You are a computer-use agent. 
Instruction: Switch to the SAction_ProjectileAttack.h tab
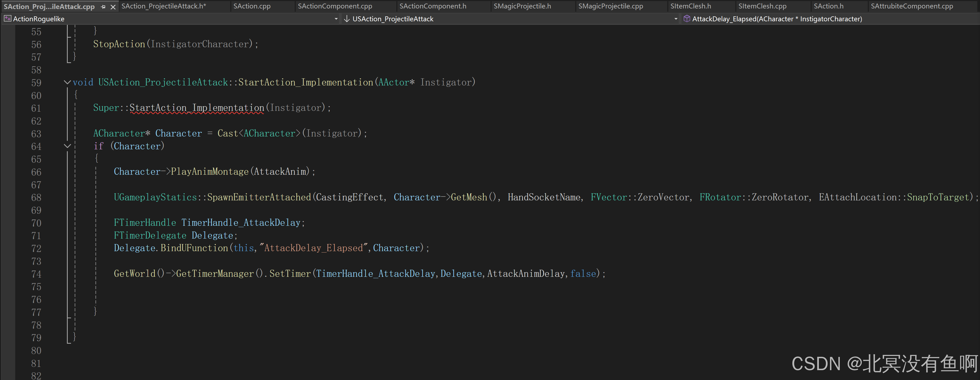coord(164,6)
